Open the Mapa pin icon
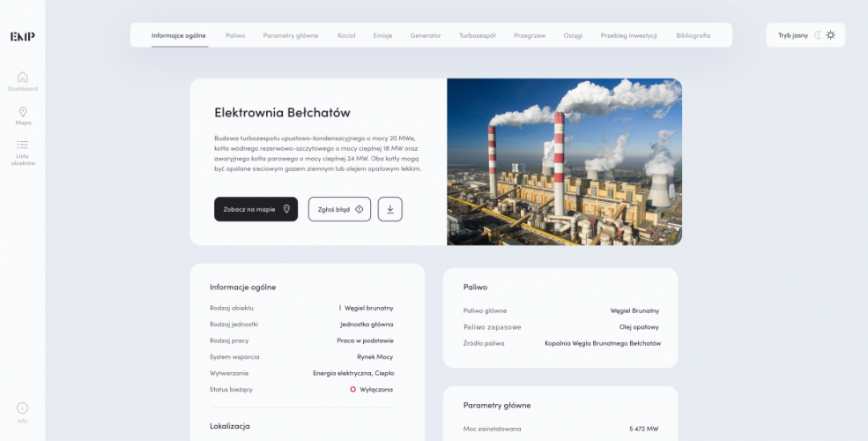868x441 pixels. click(23, 112)
